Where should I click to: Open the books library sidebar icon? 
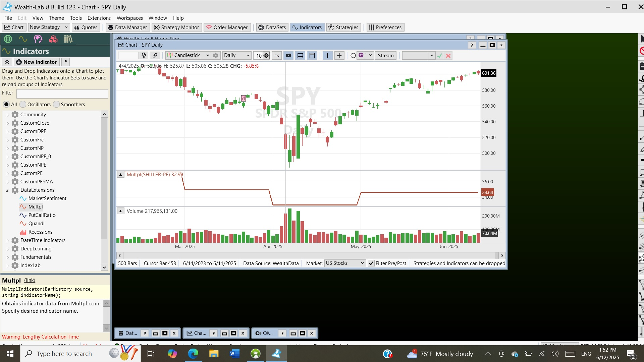[x=68, y=39]
